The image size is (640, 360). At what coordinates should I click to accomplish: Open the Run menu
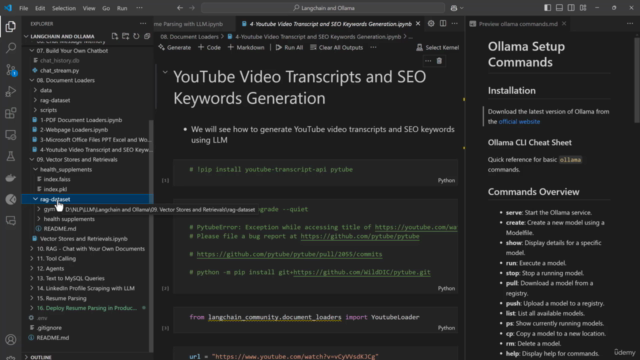click(x=122, y=8)
